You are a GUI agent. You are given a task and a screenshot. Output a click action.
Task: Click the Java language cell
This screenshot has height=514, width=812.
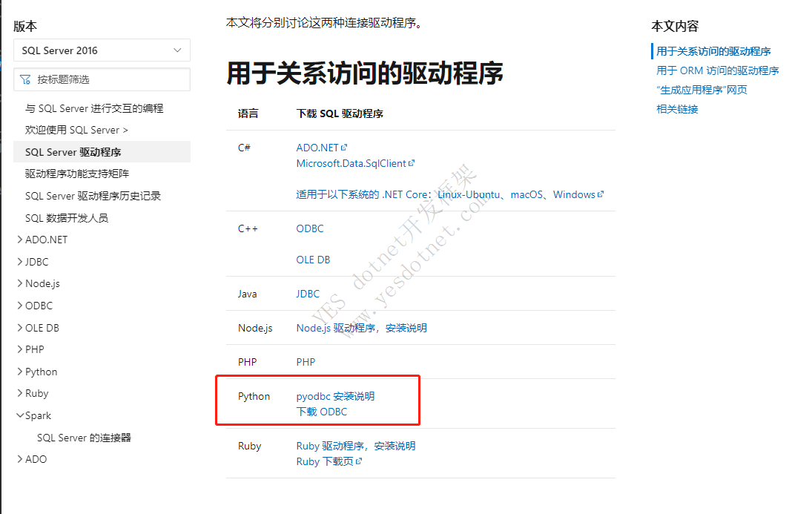[x=247, y=294]
